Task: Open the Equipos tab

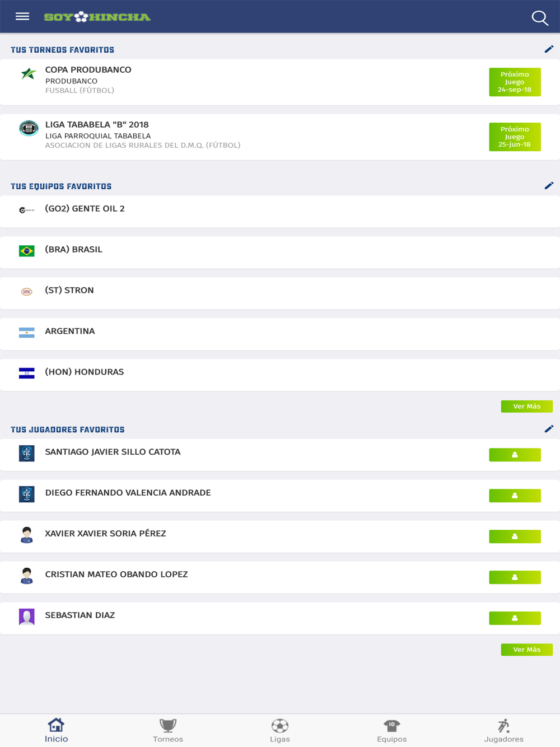Action: click(x=392, y=731)
